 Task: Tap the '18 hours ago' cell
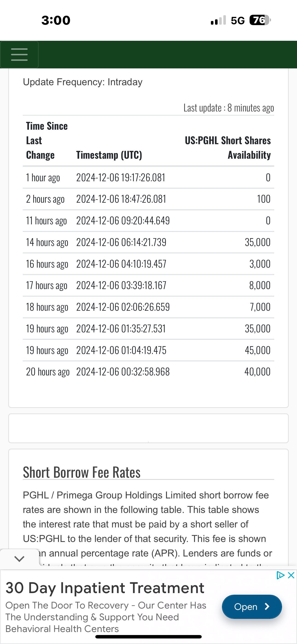(47, 307)
